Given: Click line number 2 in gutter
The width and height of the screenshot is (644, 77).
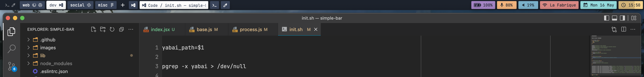Looking at the screenshot, I should (157, 57).
